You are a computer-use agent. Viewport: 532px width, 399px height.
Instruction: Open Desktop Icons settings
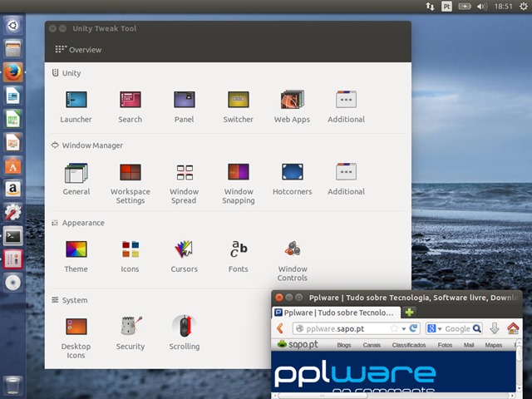[76, 338]
